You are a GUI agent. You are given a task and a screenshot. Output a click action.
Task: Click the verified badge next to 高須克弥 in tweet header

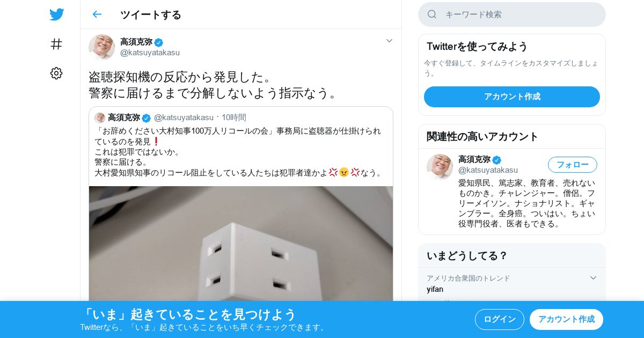[x=159, y=42]
